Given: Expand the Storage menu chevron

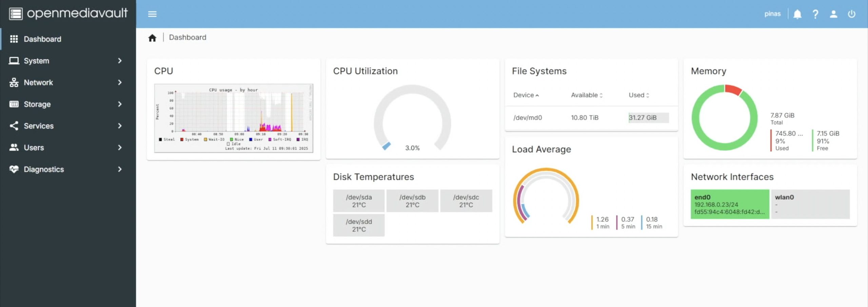Looking at the screenshot, I should [x=120, y=104].
